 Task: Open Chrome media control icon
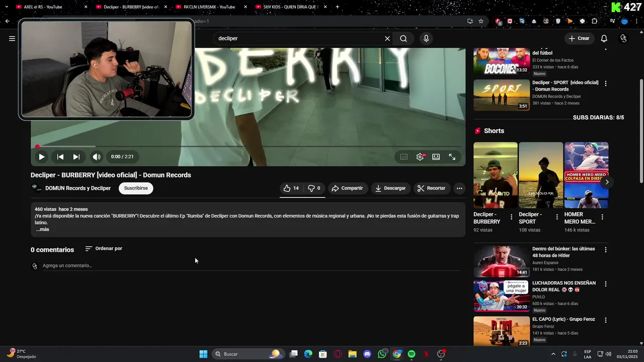(612, 21)
